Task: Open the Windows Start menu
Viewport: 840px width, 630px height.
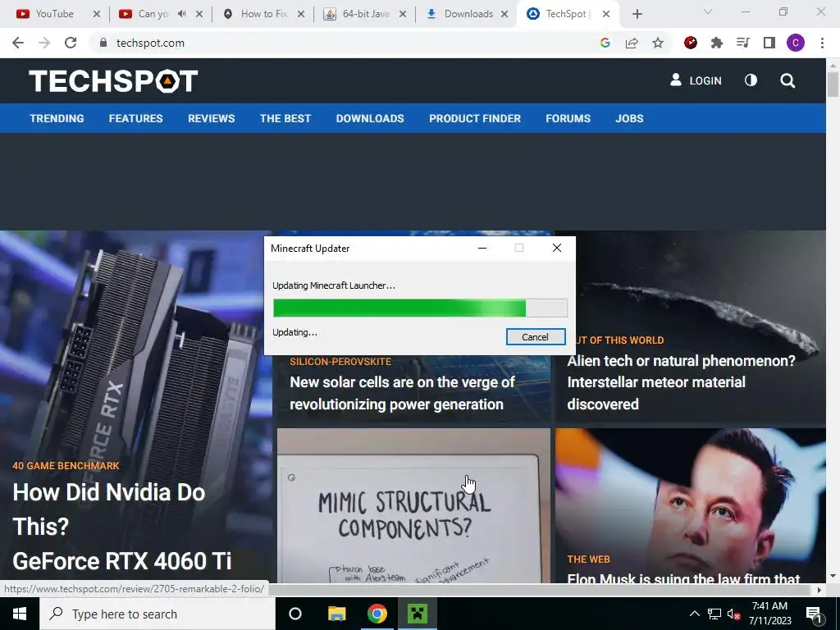Action: point(20,614)
